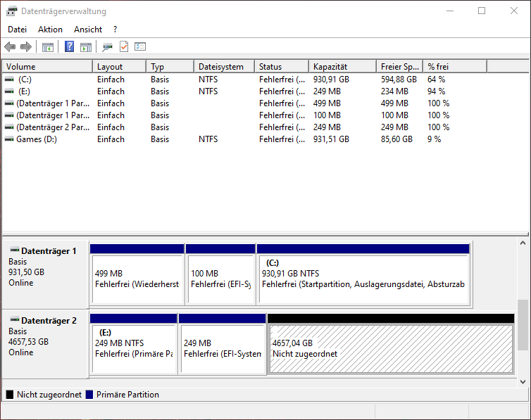
Task: Select the Datenträger 1 Par... row with 499 MB
Action: pos(244,103)
